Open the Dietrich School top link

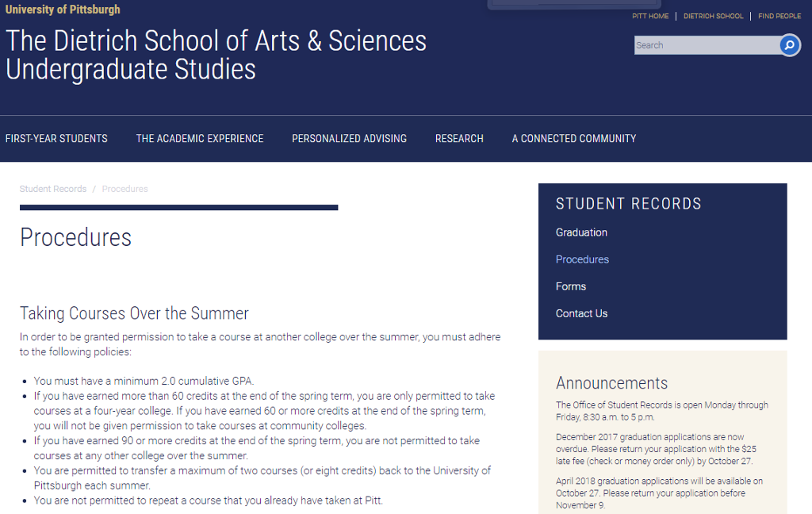coord(713,16)
